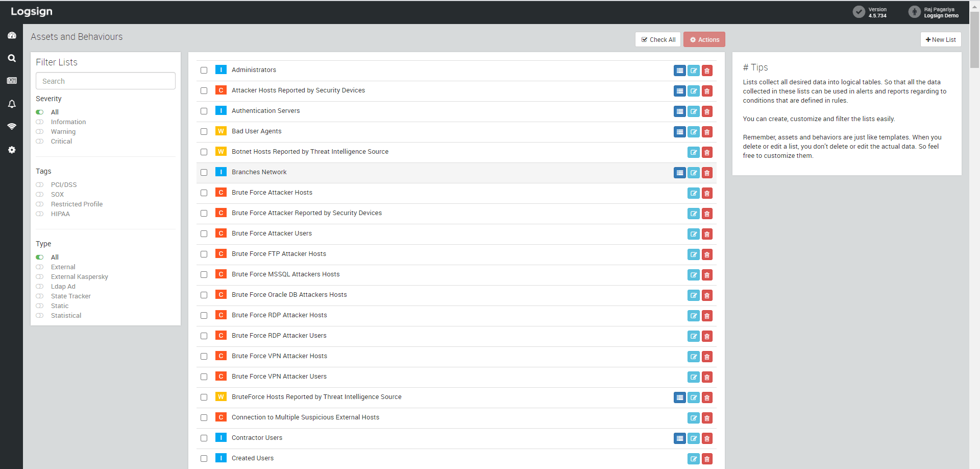Edit Botnet Hosts Reported by Threat Intelligence Source

point(694,152)
